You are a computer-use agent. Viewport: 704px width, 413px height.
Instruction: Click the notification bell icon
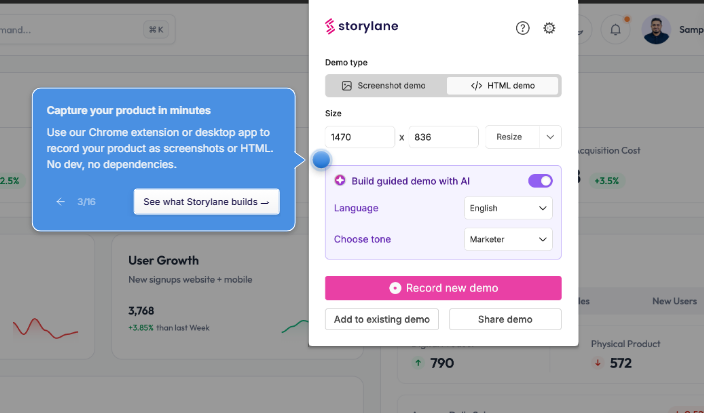click(x=616, y=30)
